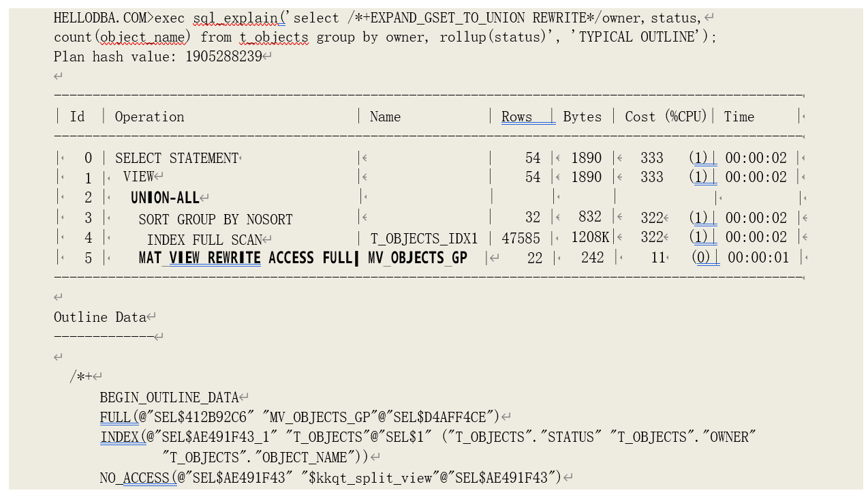
Task: Click the 00:00:01 time value
Action: 758,258
